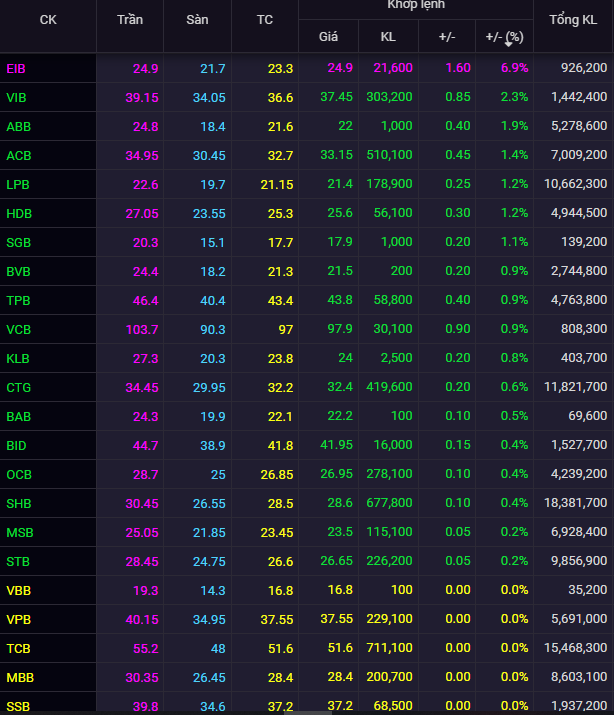The width and height of the screenshot is (614, 715).
Task: Select MSB floor price 21.85
Action: pos(209,533)
